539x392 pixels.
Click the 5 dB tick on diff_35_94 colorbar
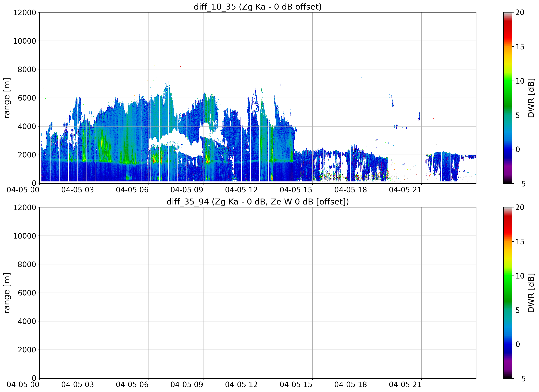tap(518, 310)
